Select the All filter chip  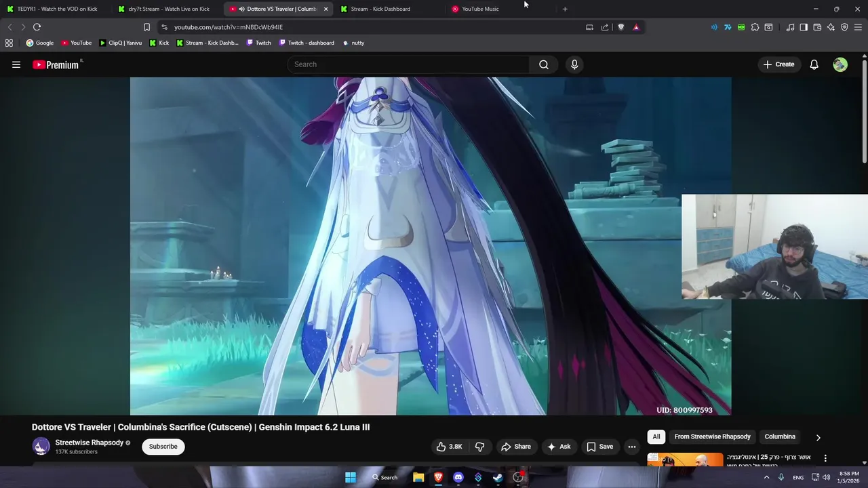coord(656,437)
